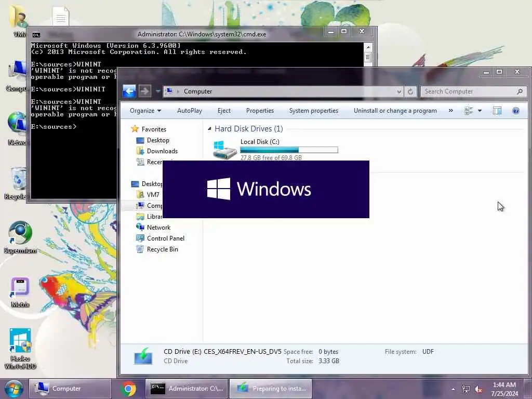Toggle the preview pane icon

pyautogui.click(x=497, y=111)
